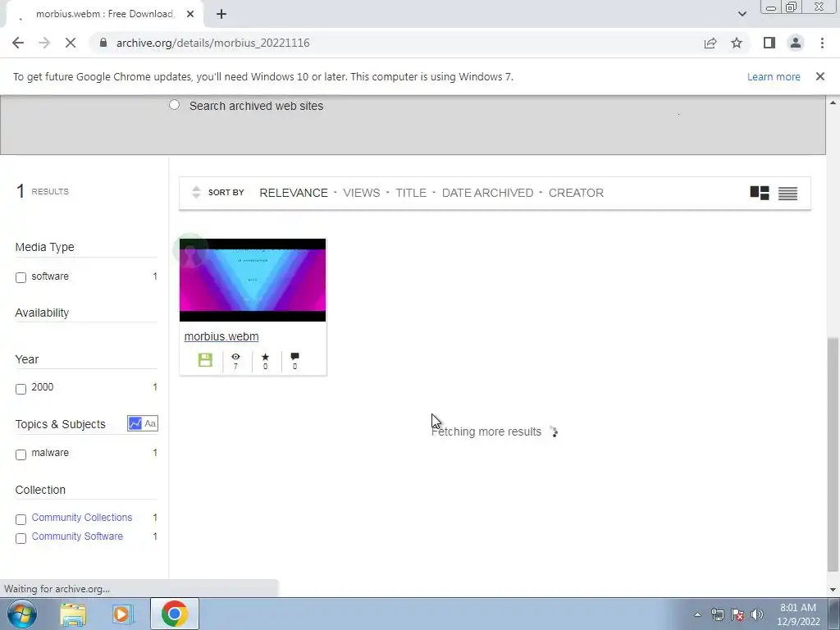Select Search archived web sites radio button
The image size is (840, 630).
pos(174,105)
